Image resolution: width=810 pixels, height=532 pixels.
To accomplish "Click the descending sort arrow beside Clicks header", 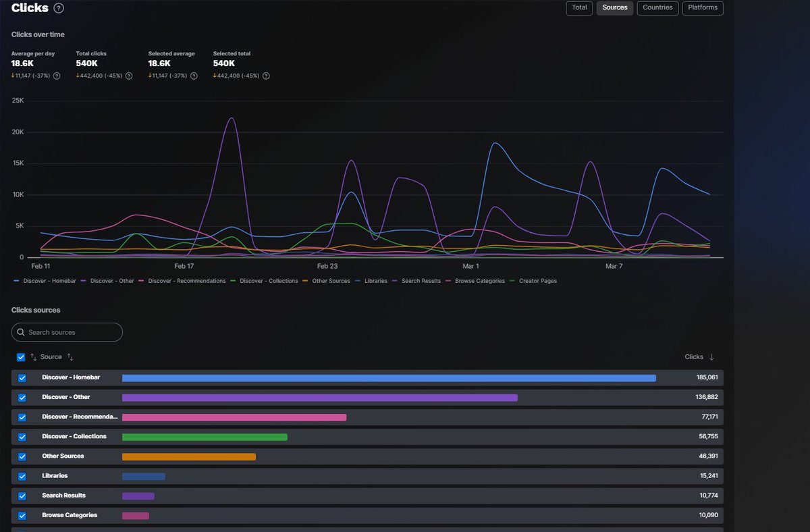I will [711, 356].
